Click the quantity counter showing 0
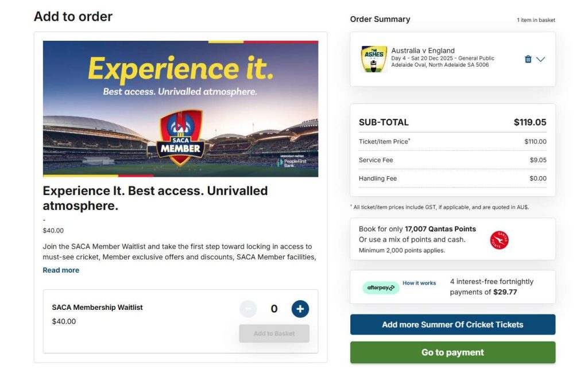 click(274, 309)
